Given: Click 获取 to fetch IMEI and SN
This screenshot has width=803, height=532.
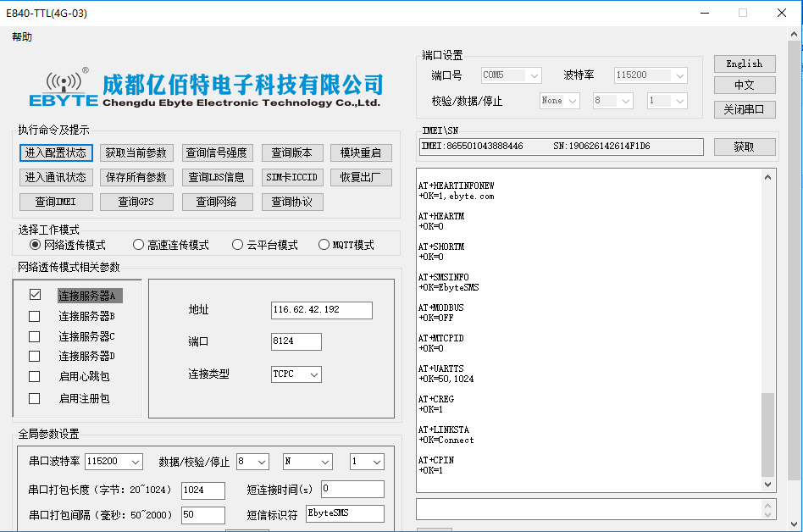Looking at the screenshot, I should pos(743,146).
